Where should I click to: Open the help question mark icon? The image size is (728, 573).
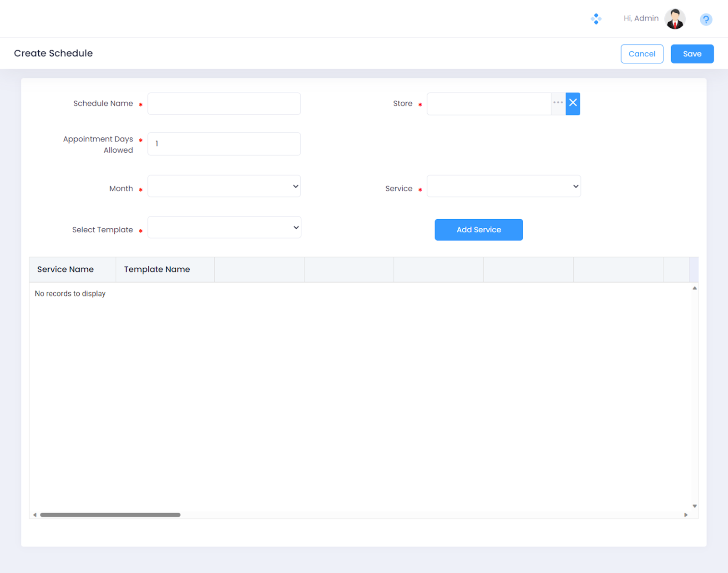[x=706, y=20]
